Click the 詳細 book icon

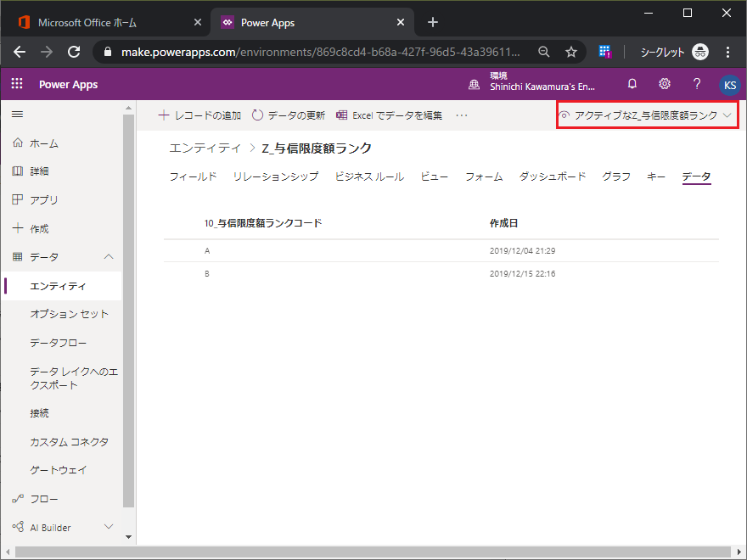click(x=18, y=171)
